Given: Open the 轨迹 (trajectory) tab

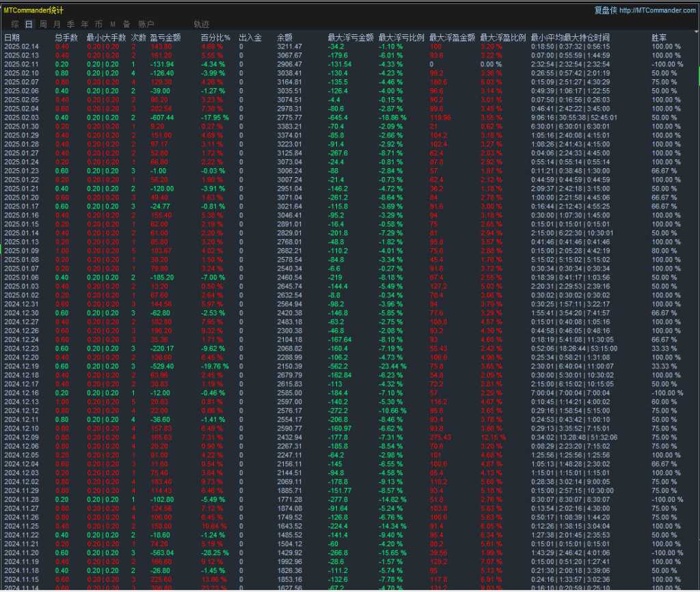Looking at the screenshot, I should tap(202, 24).
